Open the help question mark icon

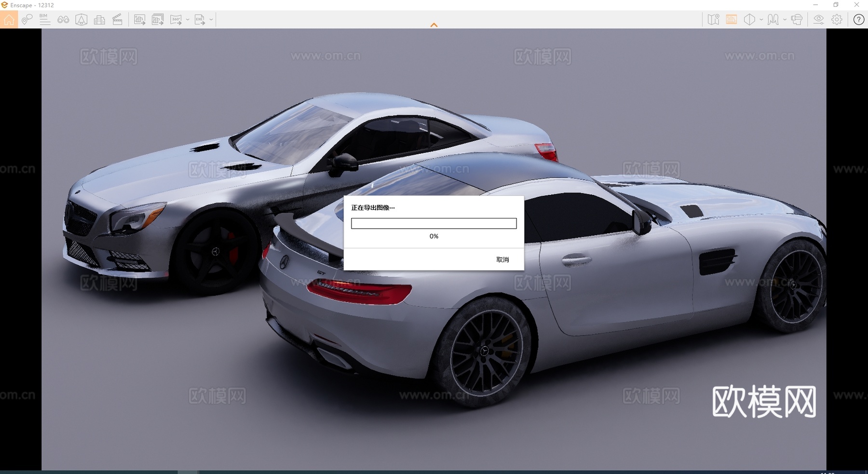[x=859, y=20]
